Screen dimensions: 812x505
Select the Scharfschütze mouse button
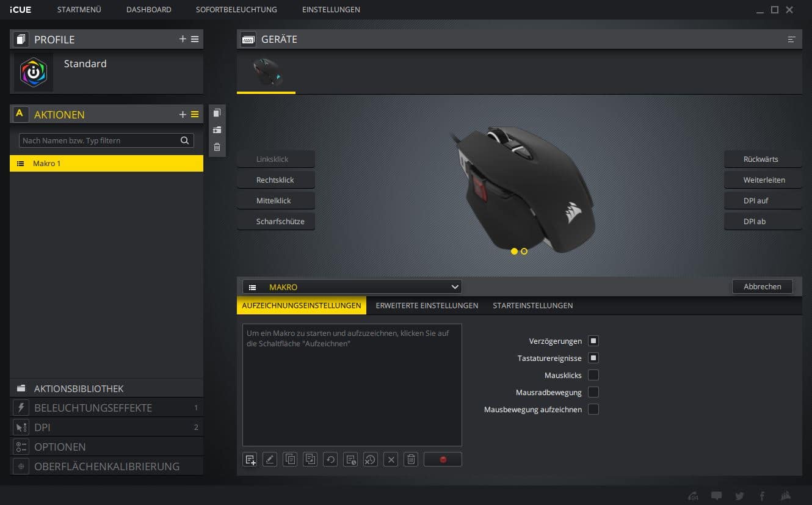tap(275, 222)
